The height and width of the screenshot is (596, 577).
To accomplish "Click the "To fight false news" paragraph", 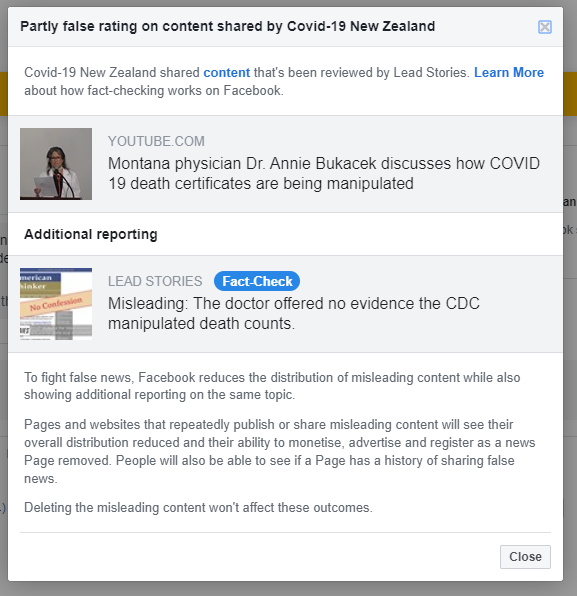I will point(272,386).
